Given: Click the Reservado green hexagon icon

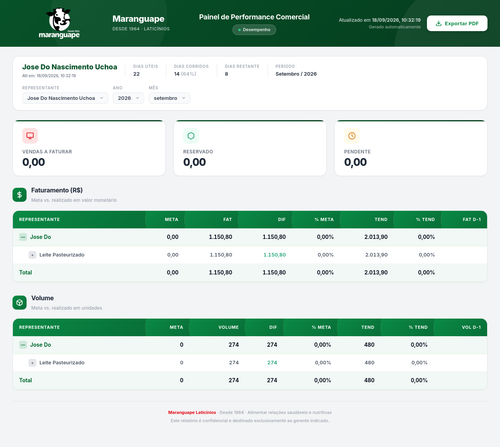Looking at the screenshot, I should [191, 136].
